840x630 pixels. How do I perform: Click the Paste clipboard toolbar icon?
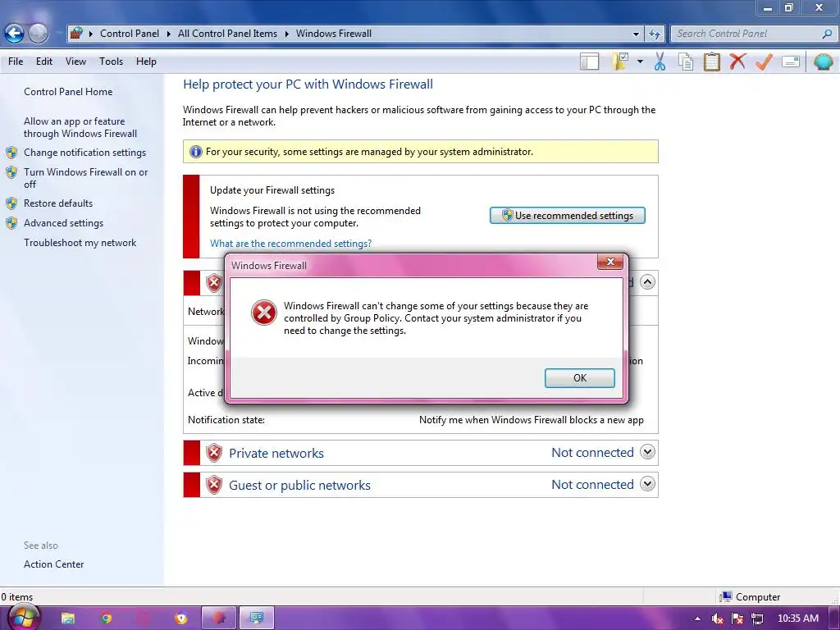pyautogui.click(x=711, y=62)
